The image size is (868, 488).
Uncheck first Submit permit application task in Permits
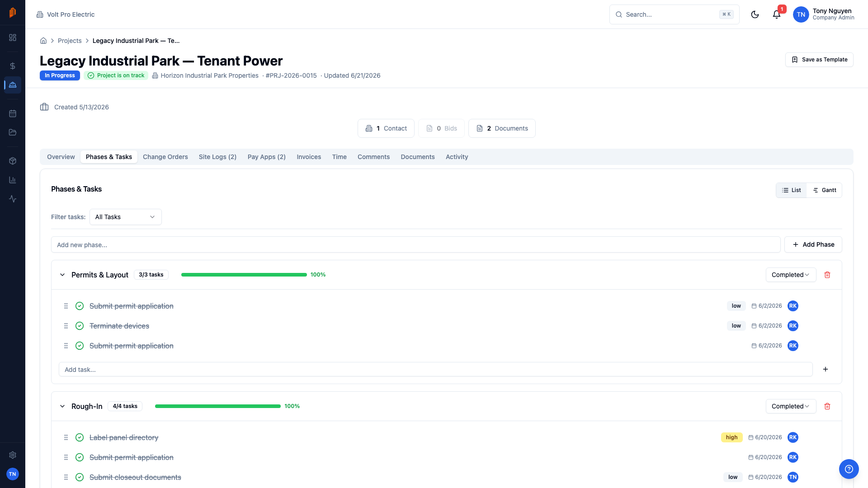[80, 306]
